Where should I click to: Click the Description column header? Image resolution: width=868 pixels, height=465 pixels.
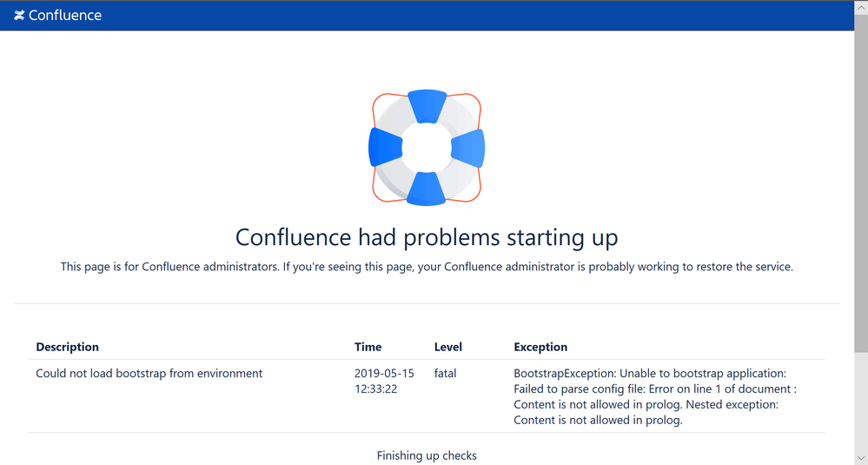[68, 347]
